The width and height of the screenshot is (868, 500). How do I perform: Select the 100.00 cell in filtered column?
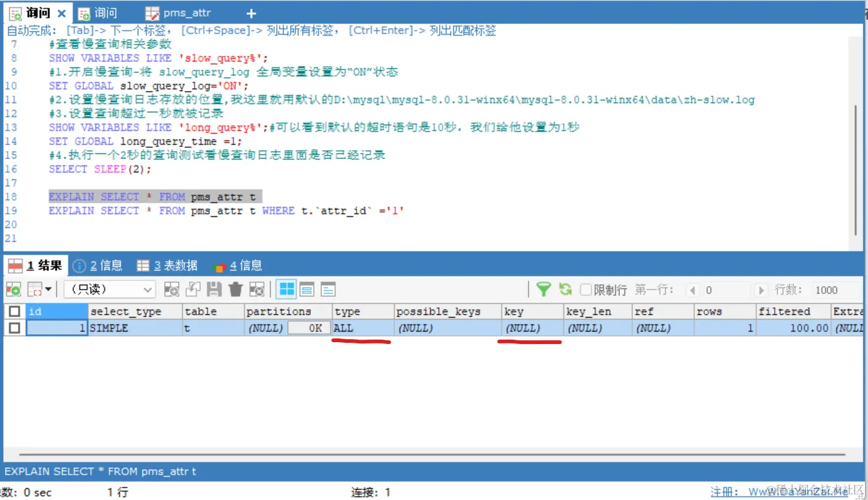[793, 328]
